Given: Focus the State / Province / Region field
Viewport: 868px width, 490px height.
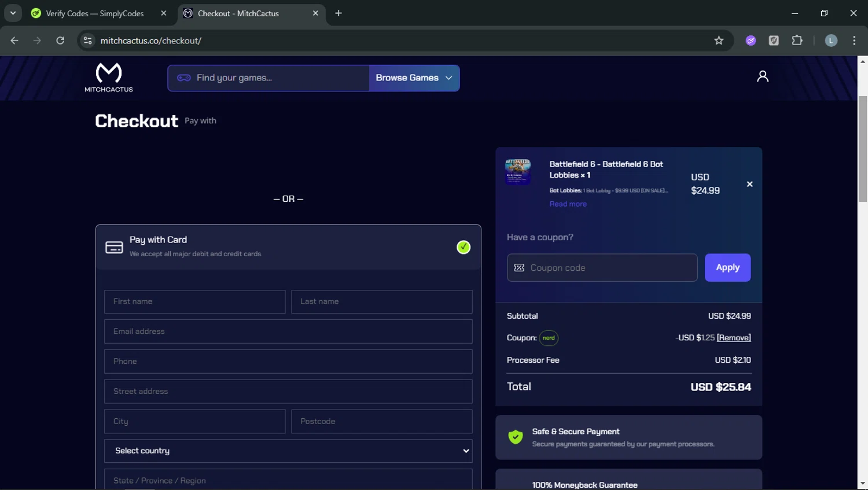Looking at the screenshot, I should (x=288, y=480).
